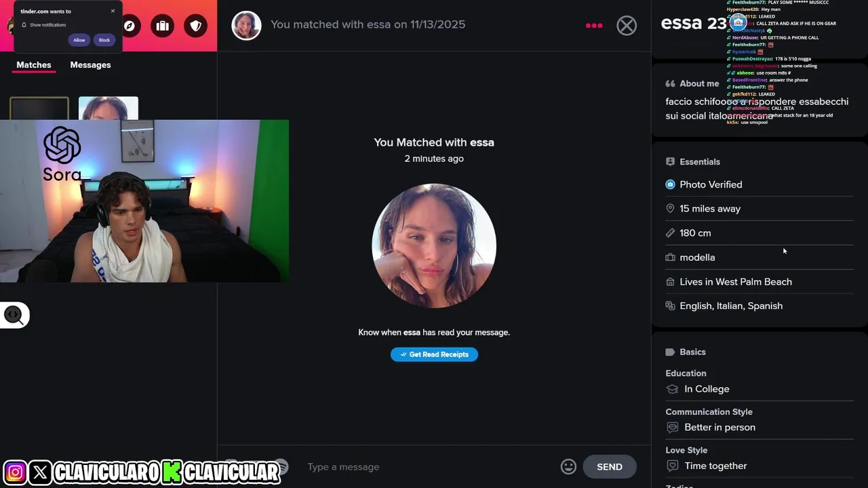This screenshot has height=488, width=868.
Task: Type a message input field
Action: click(431, 466)
